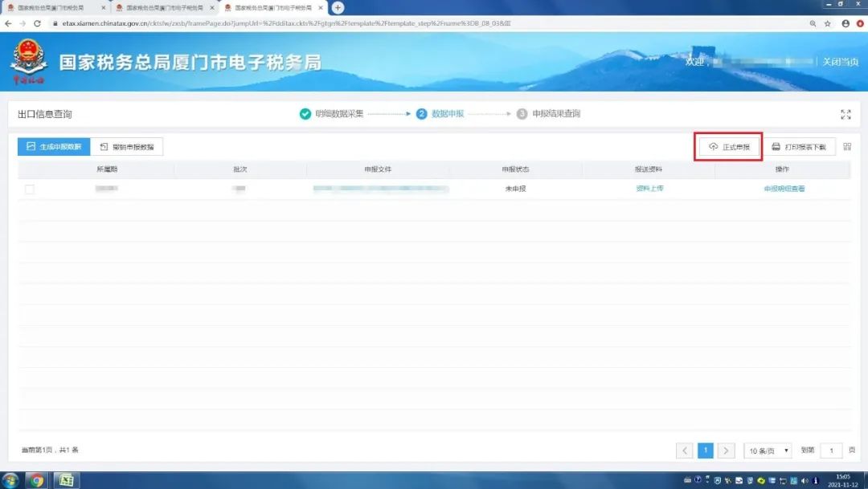This screenshot has width=868, height=489.
Task: Click 打印报表下载 printer button
Action: [799, 147]
